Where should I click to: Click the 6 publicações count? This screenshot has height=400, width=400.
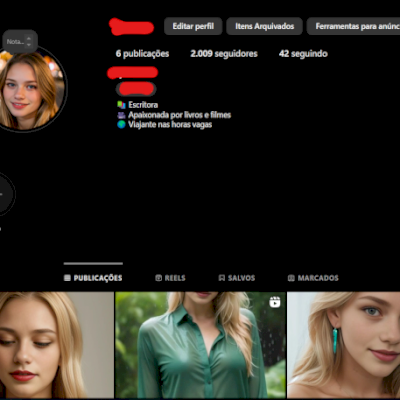[142, 54]
